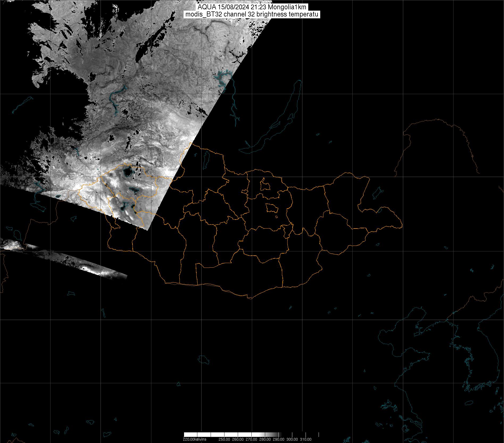Select the 310.00 colorbar tick label
504x443 pixels.
click(306, 439)
